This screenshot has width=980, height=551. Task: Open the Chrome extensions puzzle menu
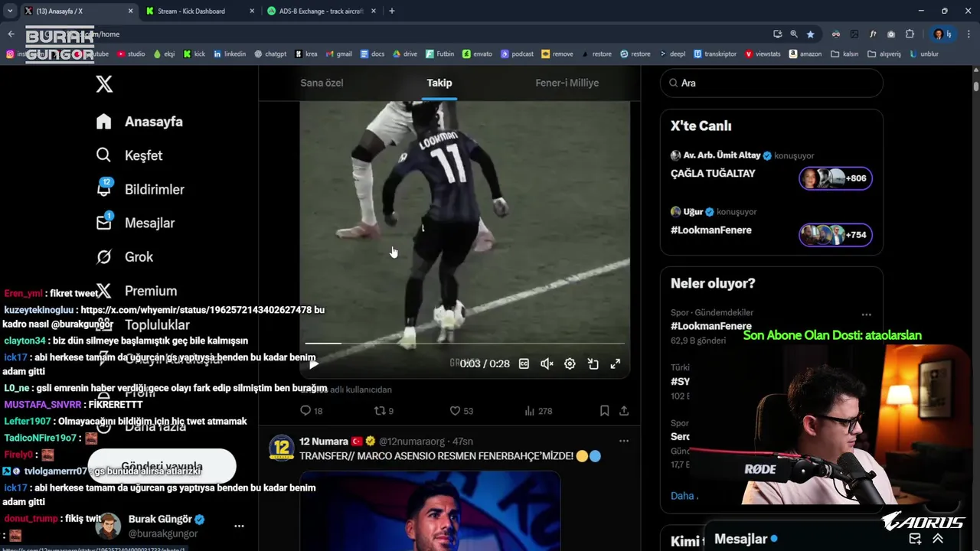tap(910, 34)
